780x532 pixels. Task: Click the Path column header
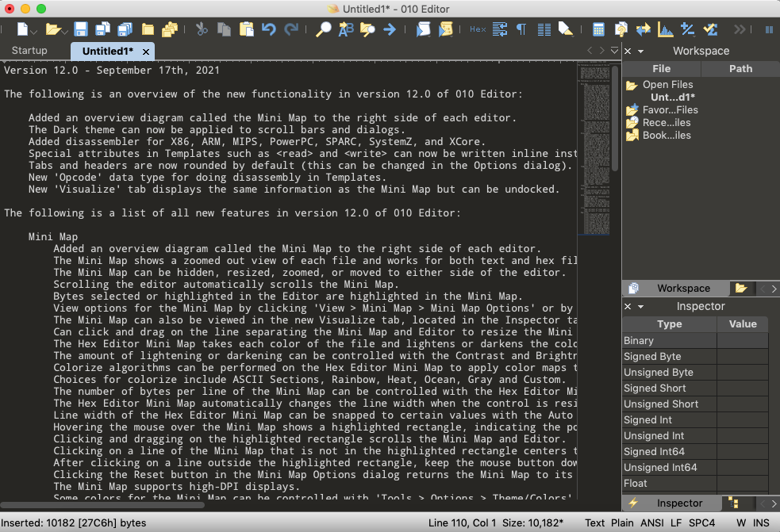pyautogui.click(x=740, y=69)
